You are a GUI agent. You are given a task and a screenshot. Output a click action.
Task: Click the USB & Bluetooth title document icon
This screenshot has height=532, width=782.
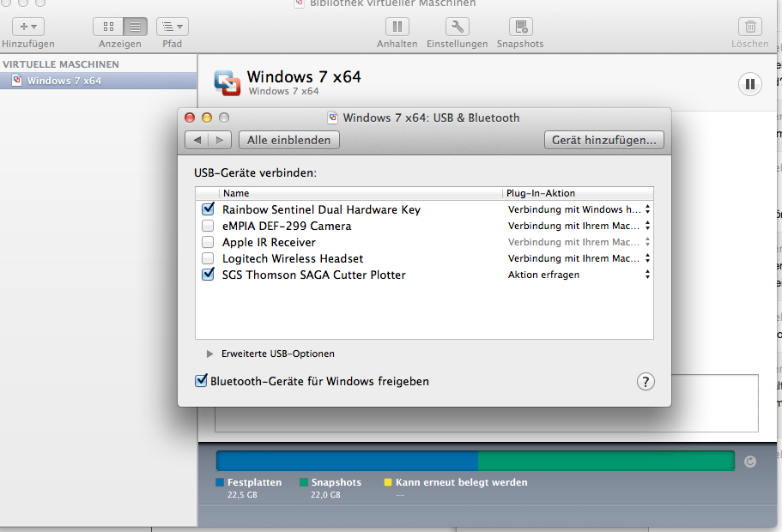[333, 118]
